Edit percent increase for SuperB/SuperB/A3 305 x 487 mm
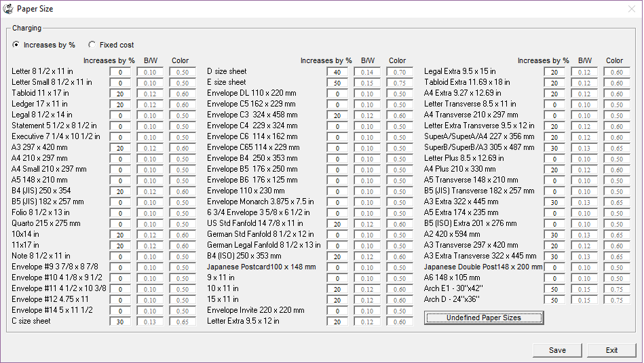Screen dimensions: 644x363 [x=554, y=148]
